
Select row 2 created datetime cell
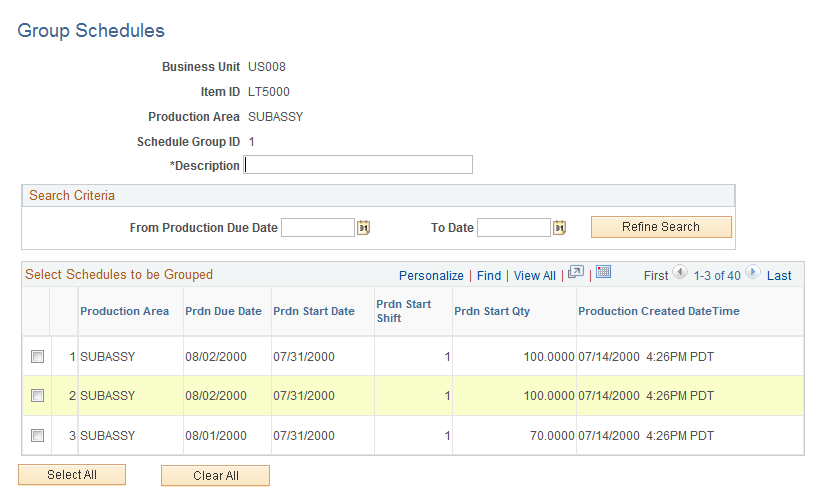[x=646, y=396]
